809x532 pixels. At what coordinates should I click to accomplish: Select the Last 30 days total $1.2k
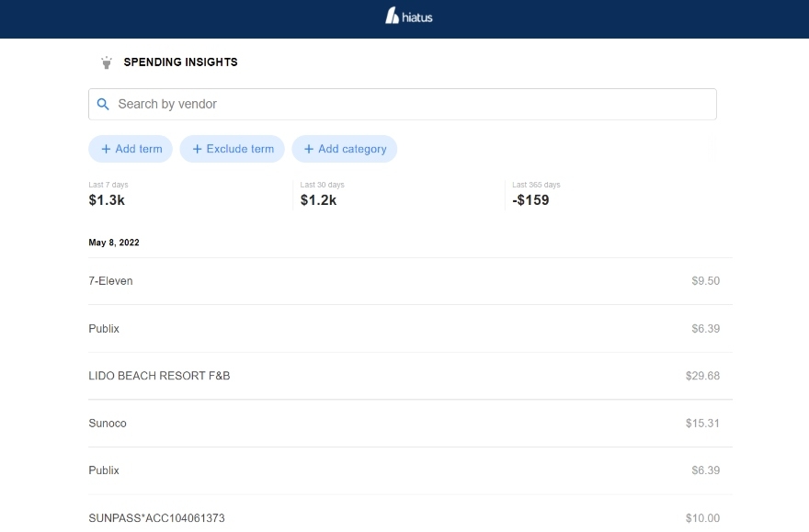[x=318, y=200]
